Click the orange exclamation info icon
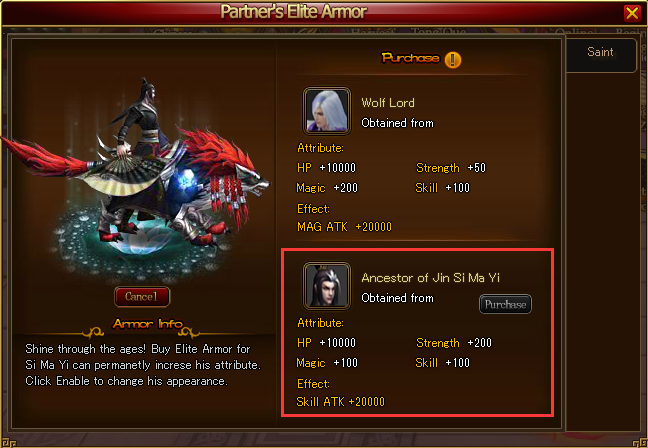 coord(453,60)
